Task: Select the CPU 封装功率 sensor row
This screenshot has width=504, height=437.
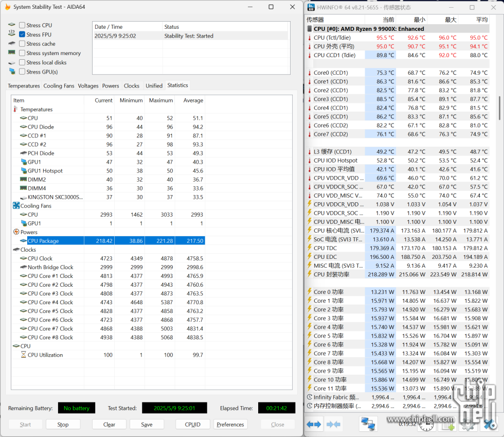Action: [x=398, y=274]
